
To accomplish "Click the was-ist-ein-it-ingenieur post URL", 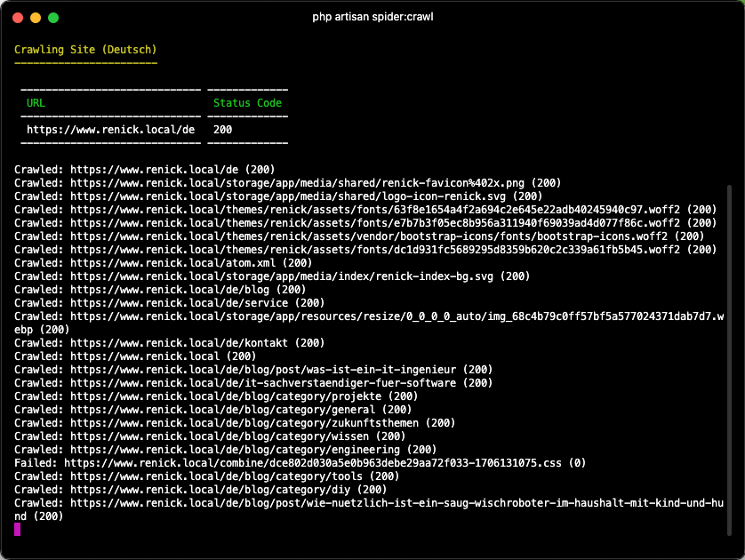I will [x=263, y=369].
